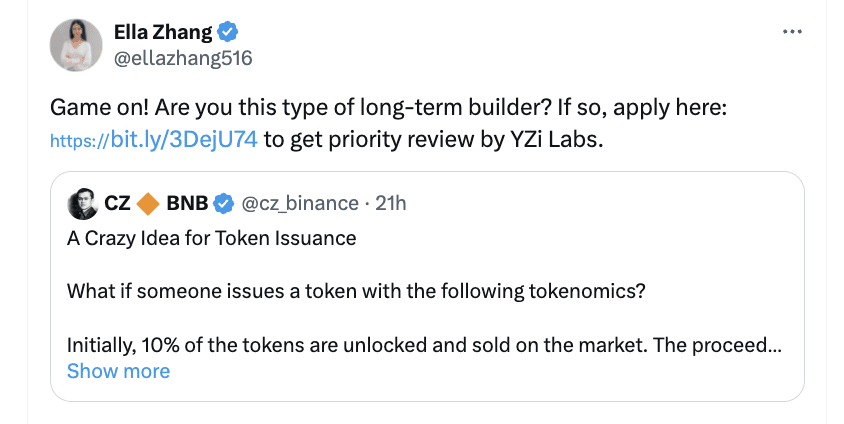Click the BNB text in quoted header
844x424 pixels.
coord(187,204)
